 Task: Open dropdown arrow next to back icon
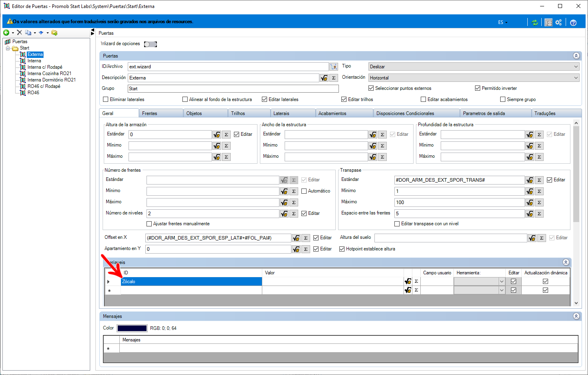pyautogui.click(x=13, y=33)
